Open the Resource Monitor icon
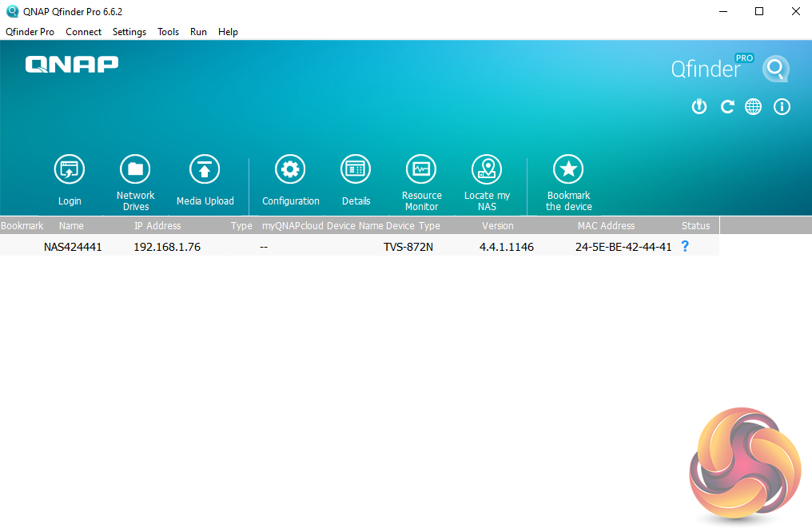The image size is (812, 532). tap(421, 169)
